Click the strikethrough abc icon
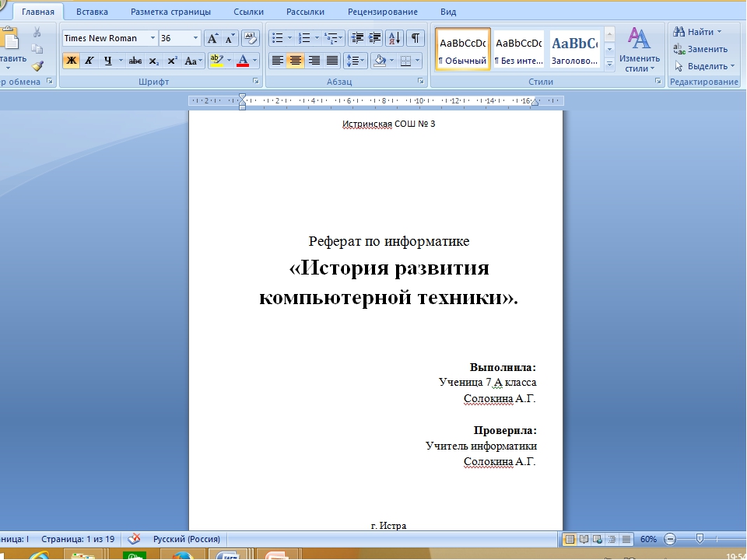 click(135, 61)
